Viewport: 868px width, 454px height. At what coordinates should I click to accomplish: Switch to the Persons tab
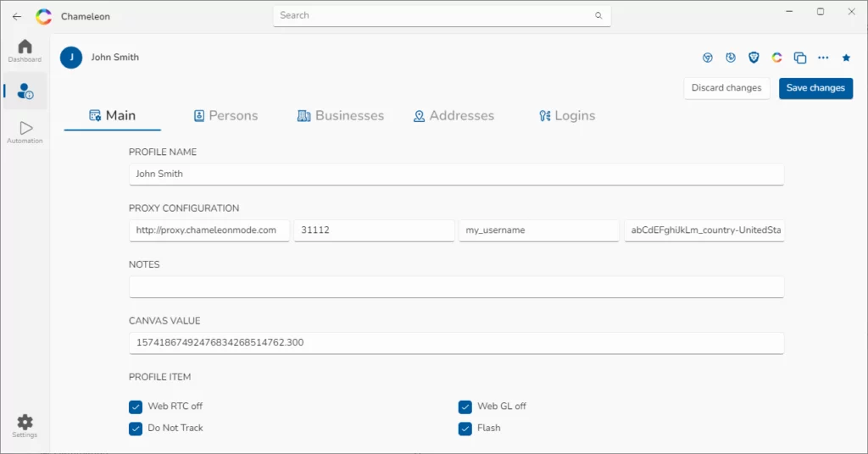point(225,115)
